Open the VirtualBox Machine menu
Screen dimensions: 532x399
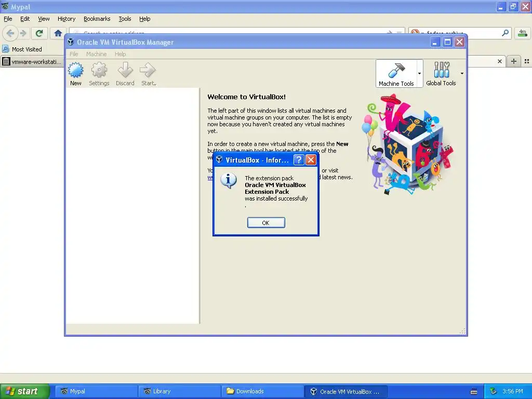tap(96, 54)
